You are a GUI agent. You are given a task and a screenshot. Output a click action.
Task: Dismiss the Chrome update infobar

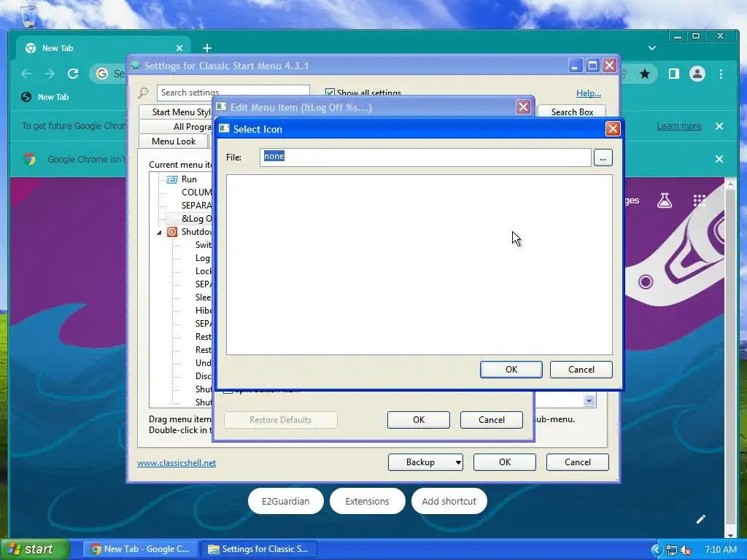point(719,126)
